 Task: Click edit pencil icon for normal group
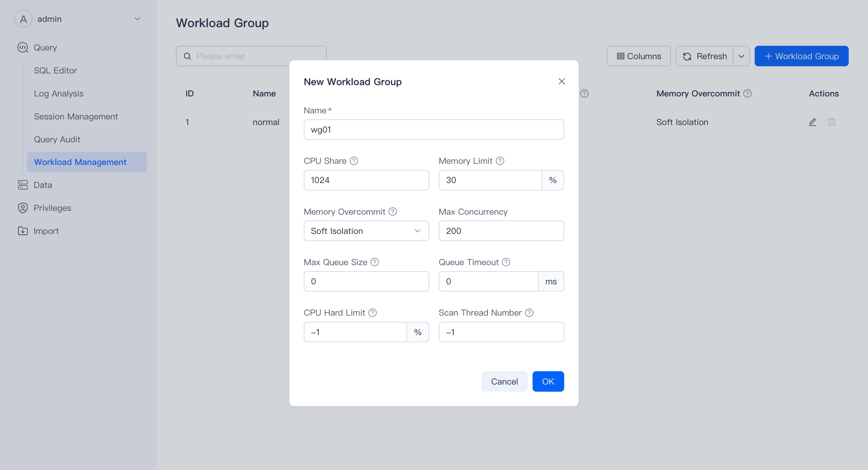812,122
